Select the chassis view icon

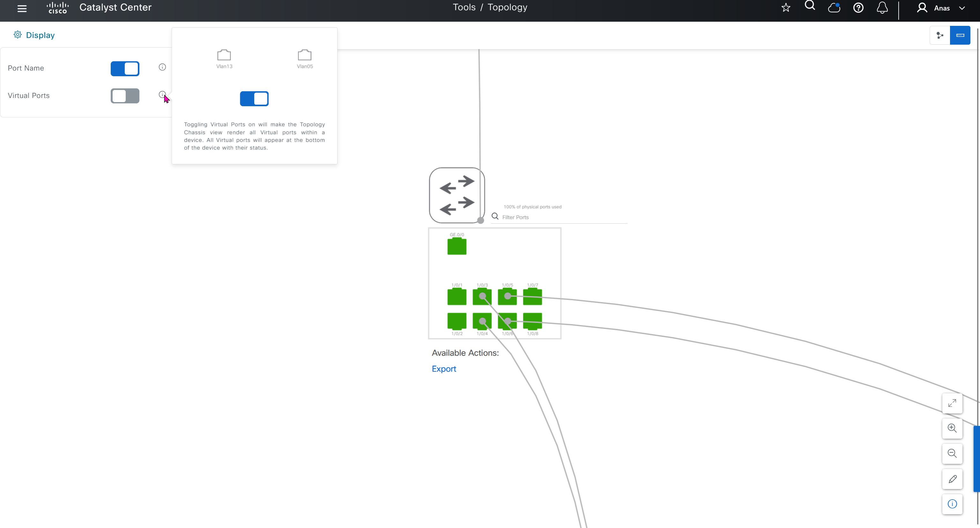(960, 35)
